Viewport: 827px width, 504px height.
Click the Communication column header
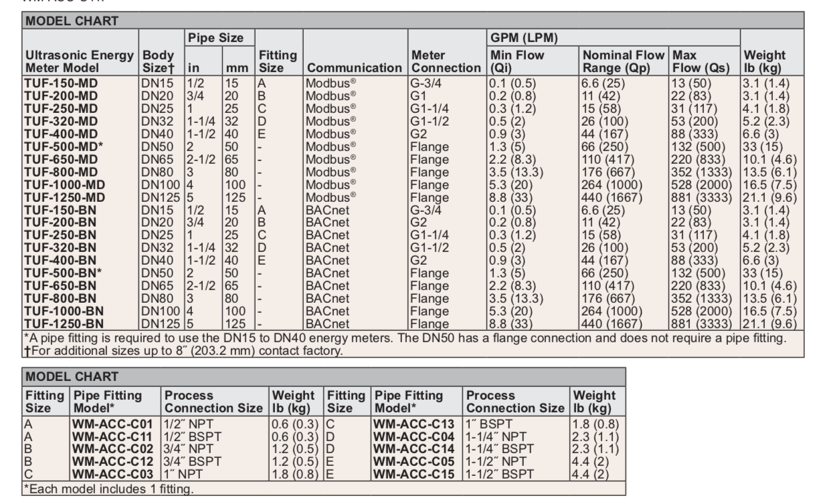[x=353, y=68]
